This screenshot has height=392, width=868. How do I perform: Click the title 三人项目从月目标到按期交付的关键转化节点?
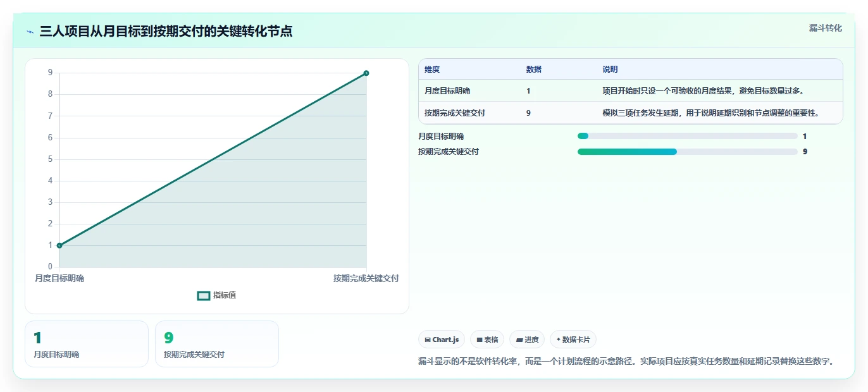(x=166, y=32)
